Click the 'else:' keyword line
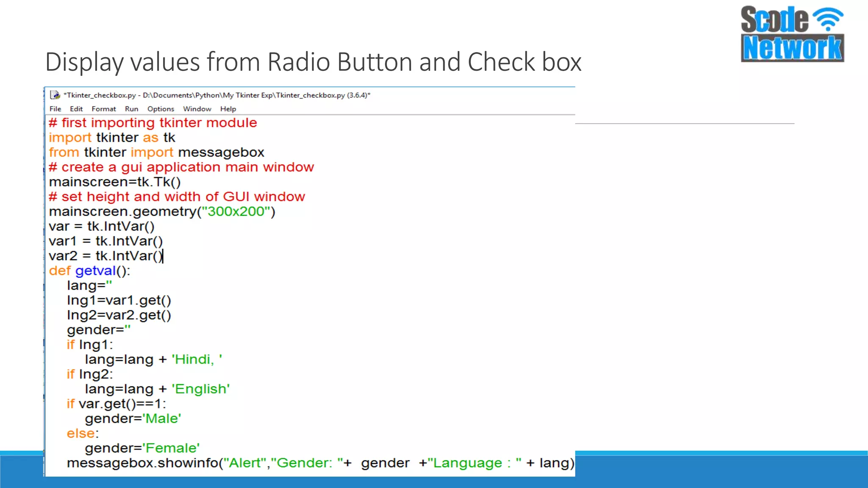 (83, 434)
